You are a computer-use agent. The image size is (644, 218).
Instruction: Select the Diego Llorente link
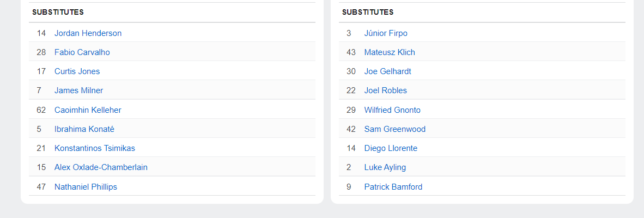(x=391, y=148)
